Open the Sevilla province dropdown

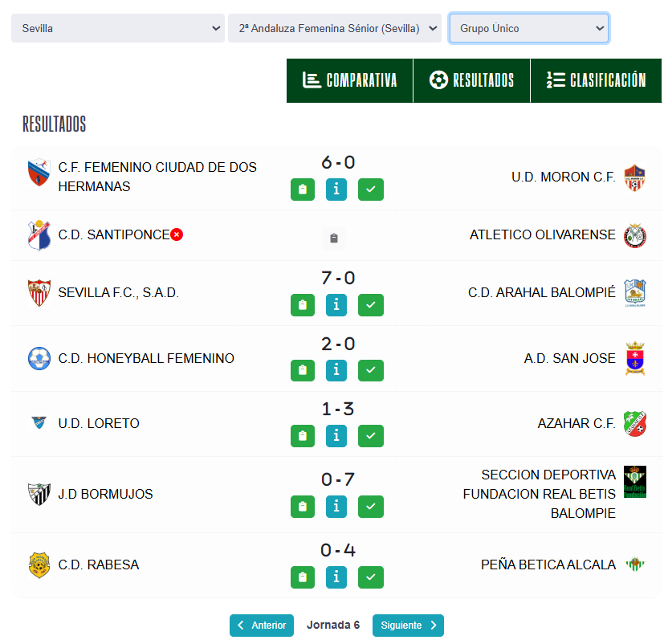[x=117, y=28]
